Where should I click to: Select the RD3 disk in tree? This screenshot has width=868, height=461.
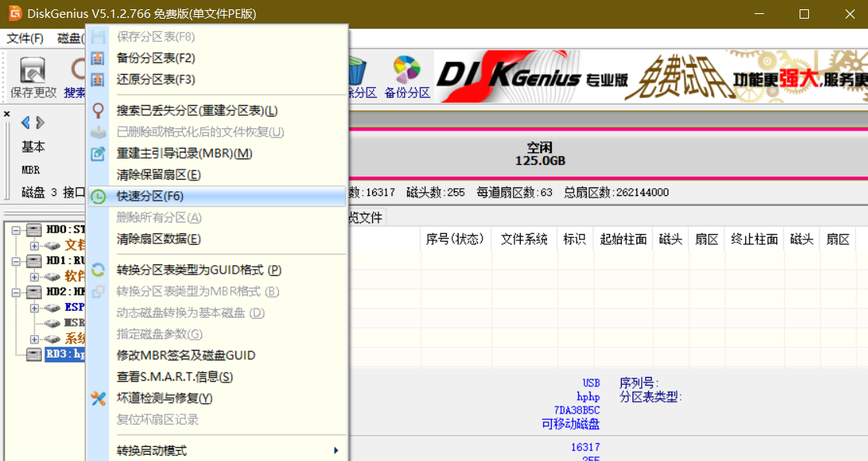click(65, 354)
